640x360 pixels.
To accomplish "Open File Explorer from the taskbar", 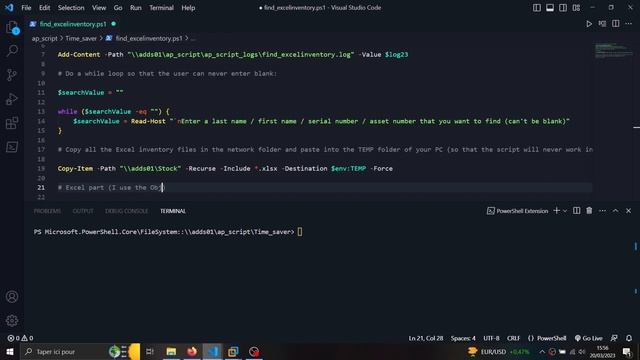I will click(171, 351).
